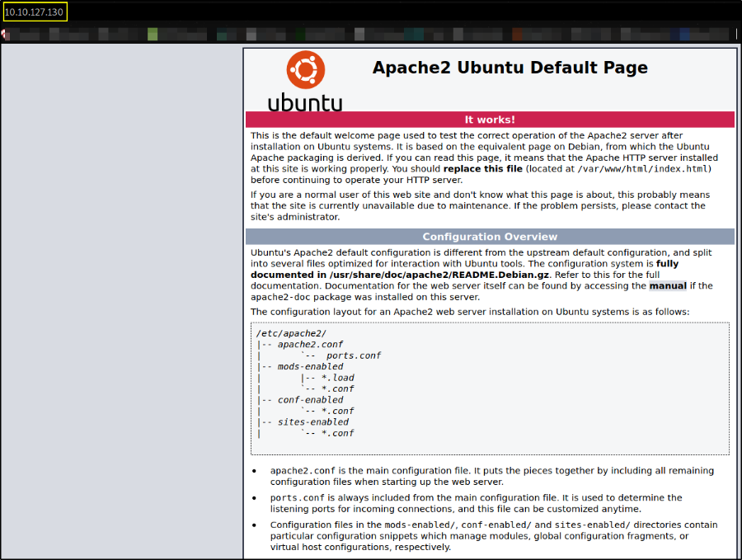Click the 'Configuration Overview' section header
The image size is (742, 560).
point(490,237)
